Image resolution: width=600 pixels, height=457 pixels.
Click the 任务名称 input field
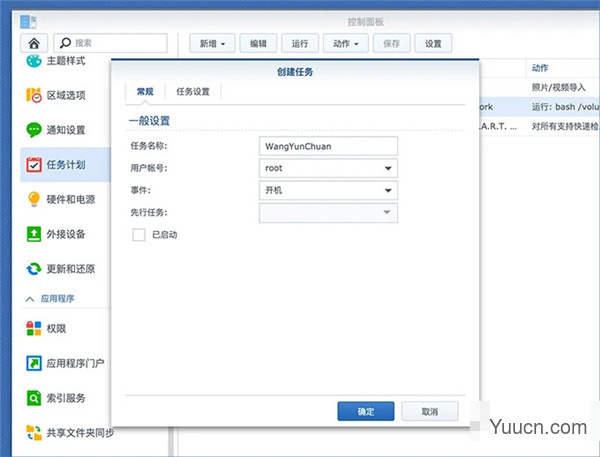click(x=328, y=146)
